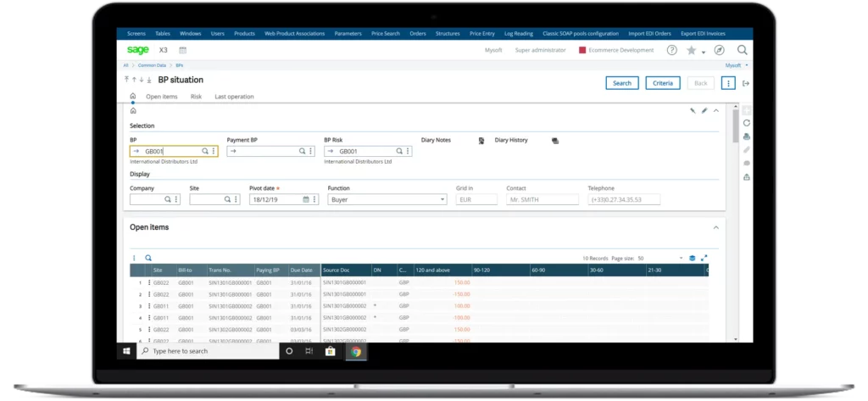Click the BPs breadcrumb link
This screenshot has height=401, width=868.
pos(180,65)
